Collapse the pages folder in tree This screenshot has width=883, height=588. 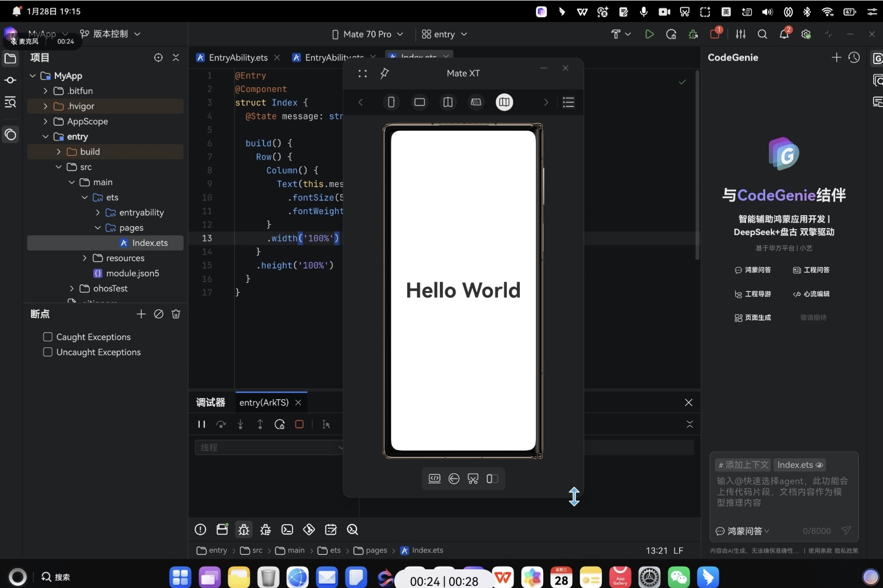[x=98, y=228]
